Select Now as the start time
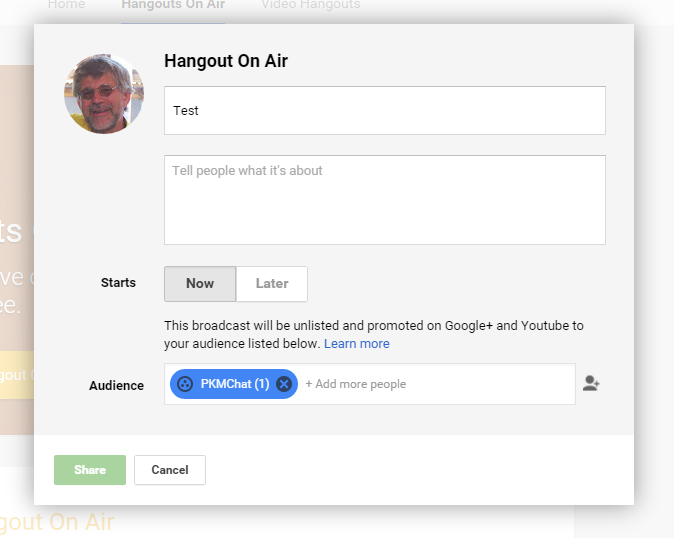This screenshot has height=538, width=674. [x=200, y=284]
